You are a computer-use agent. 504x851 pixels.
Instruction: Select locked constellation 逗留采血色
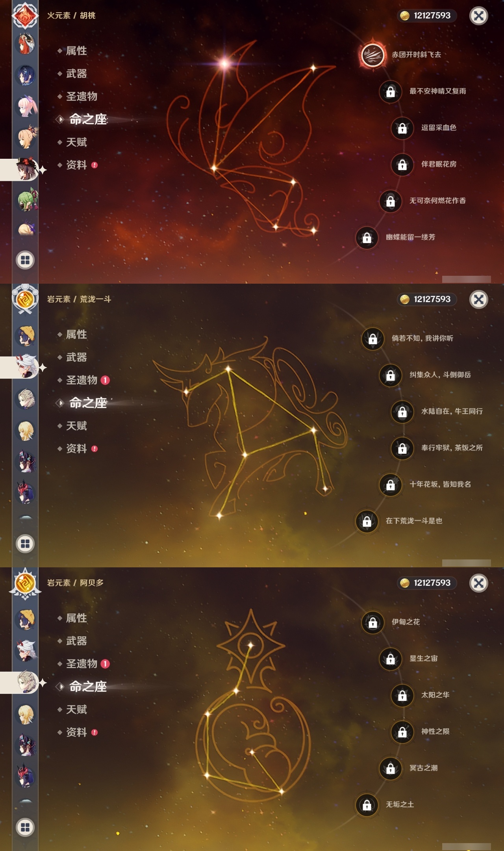(x=402, y=128)
